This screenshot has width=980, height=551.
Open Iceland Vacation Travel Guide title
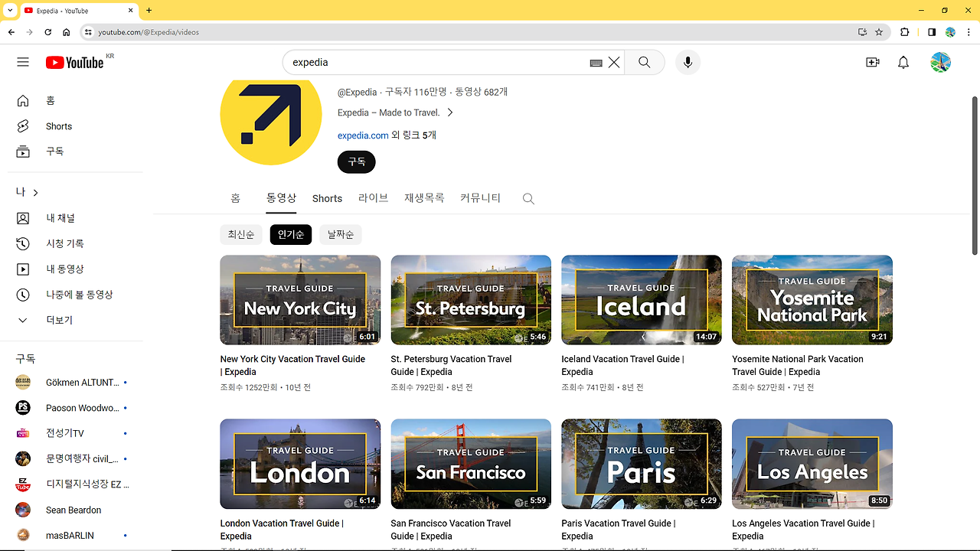point(622,365)
